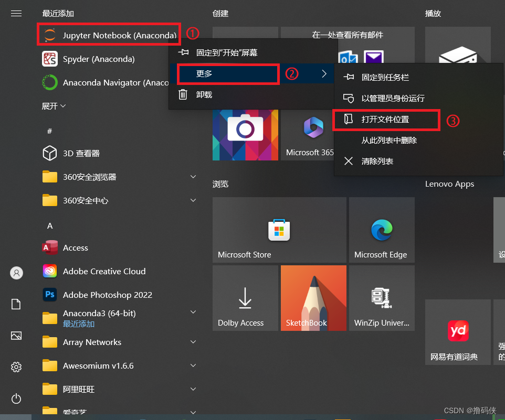
Task: Open the Dolby Access tile
Action: [x=245, y=298]
